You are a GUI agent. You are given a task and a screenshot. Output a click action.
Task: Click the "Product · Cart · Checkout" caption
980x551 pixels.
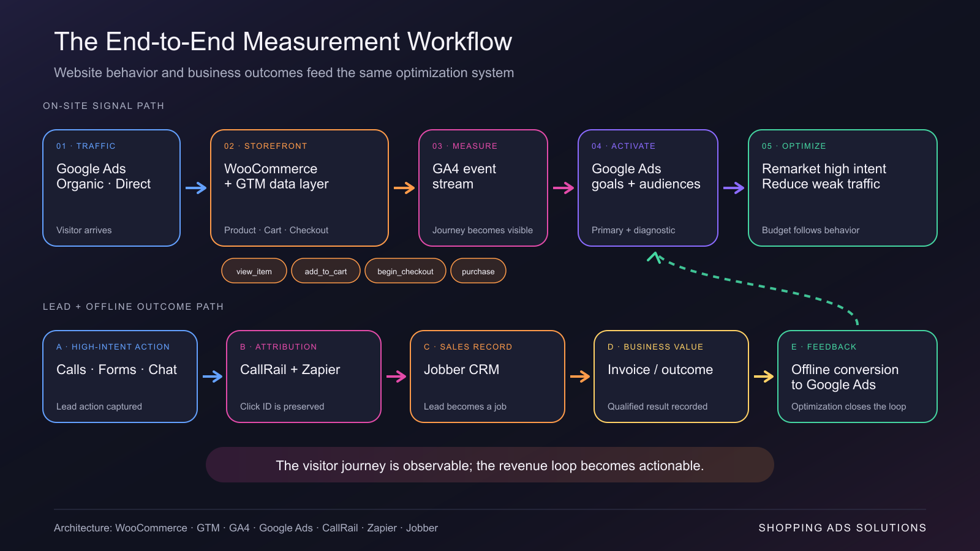[x=276, y=230]
